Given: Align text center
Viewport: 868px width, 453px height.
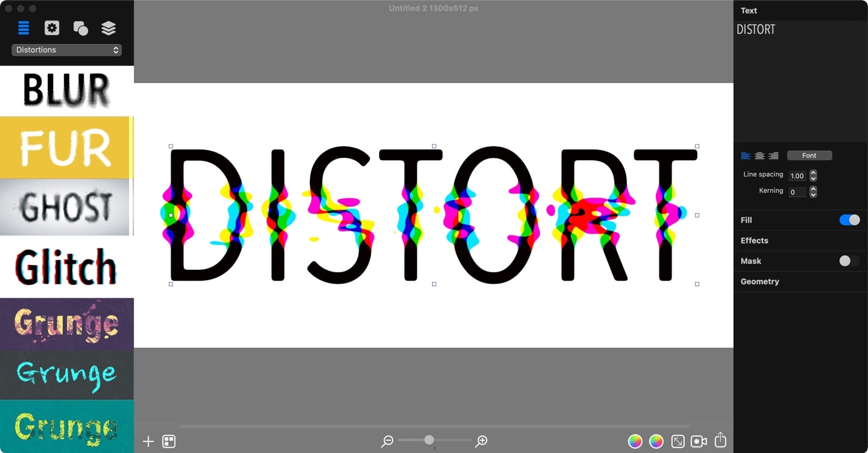Looking at the screenshot, I should point(759,155).
